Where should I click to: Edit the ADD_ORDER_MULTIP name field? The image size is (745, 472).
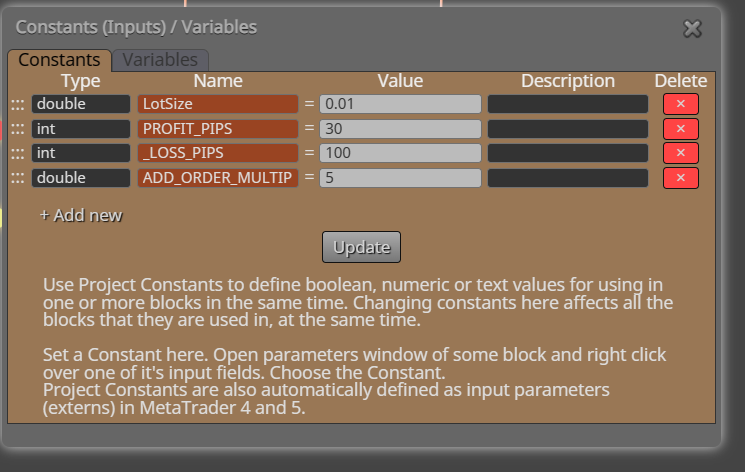point(218,178)
